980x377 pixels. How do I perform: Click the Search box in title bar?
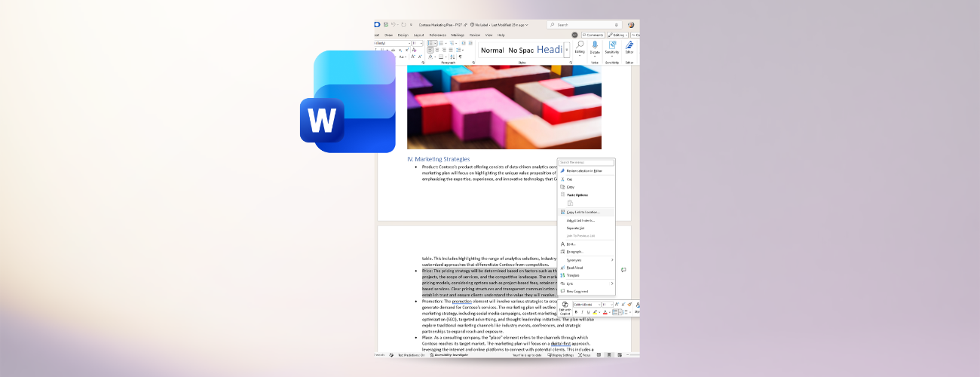coord(585,25)
